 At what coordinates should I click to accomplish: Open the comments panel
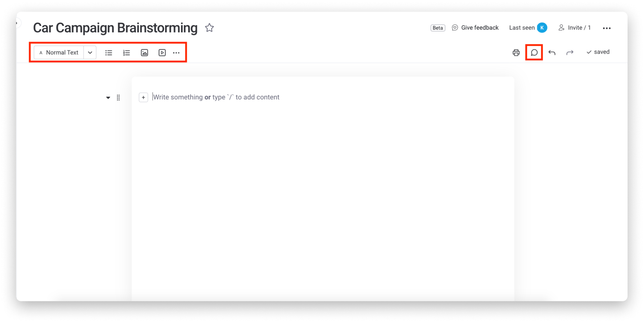pos(534,52)
